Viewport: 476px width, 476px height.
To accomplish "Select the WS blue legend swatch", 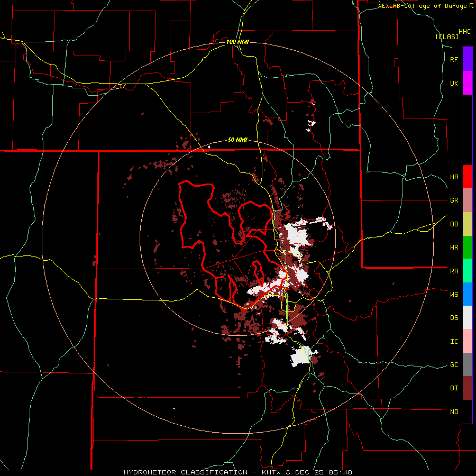I will [467, 294].
